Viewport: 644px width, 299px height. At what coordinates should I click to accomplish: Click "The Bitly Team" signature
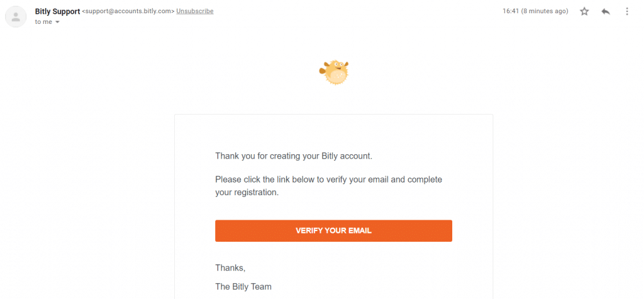coord(243,286)
